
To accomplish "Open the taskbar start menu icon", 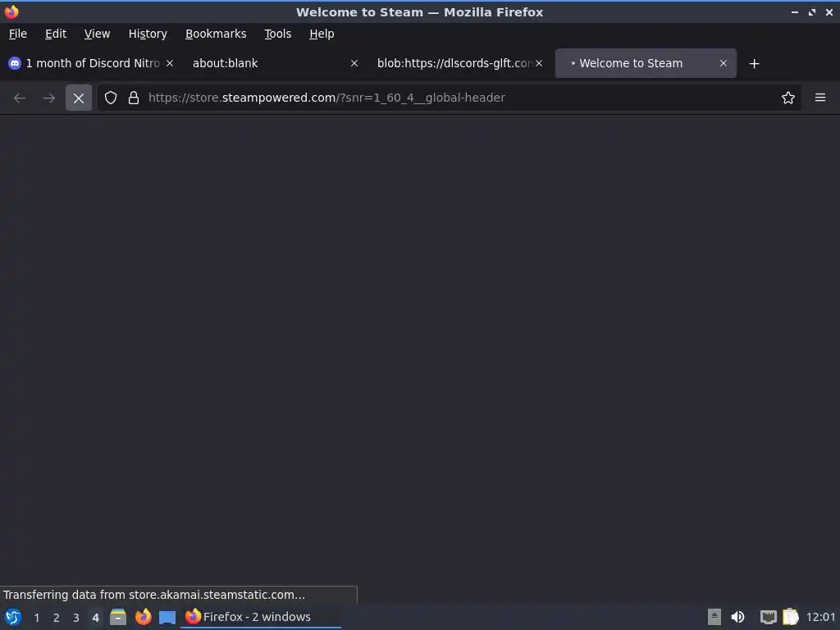I will click(x=13, y=617).
